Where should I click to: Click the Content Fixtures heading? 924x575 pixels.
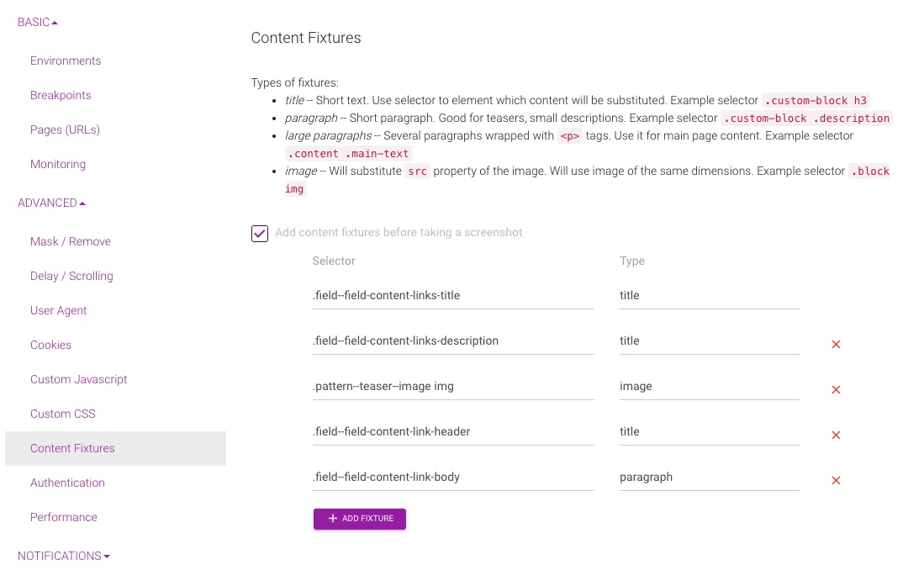306,38
